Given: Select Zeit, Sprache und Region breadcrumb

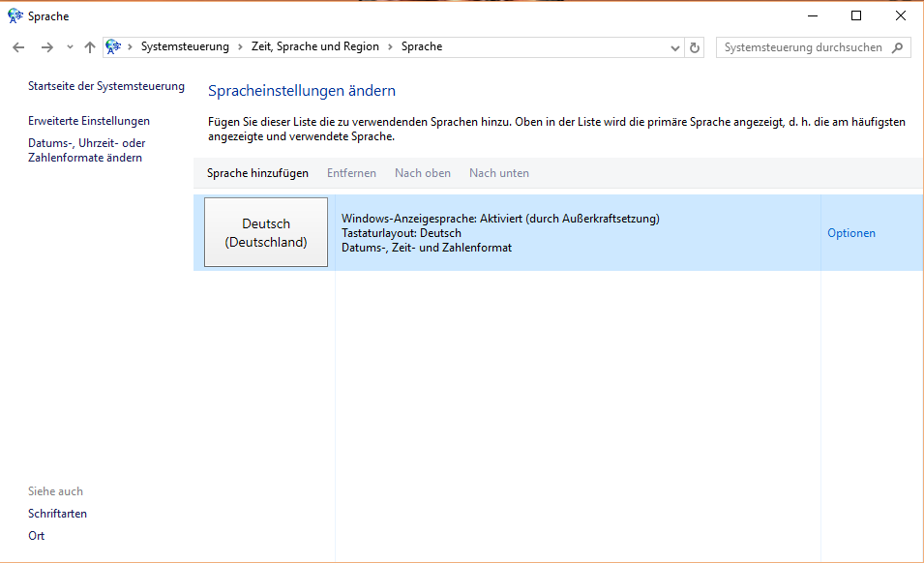Looking at the screenshot, I should tap(314, 46).
